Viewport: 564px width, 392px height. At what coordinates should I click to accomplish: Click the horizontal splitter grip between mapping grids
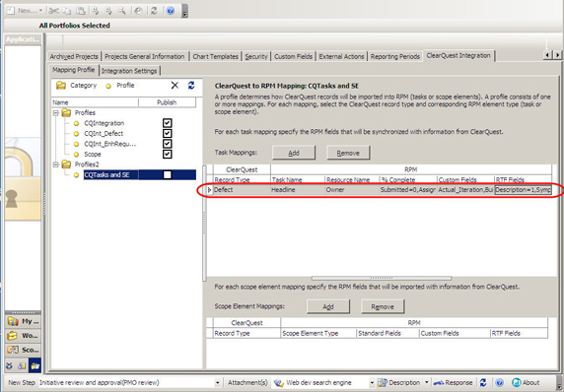(382, 278)
